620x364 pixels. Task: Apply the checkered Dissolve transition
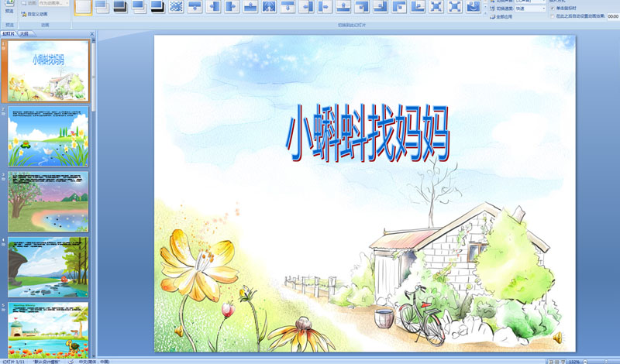point(176,7)
